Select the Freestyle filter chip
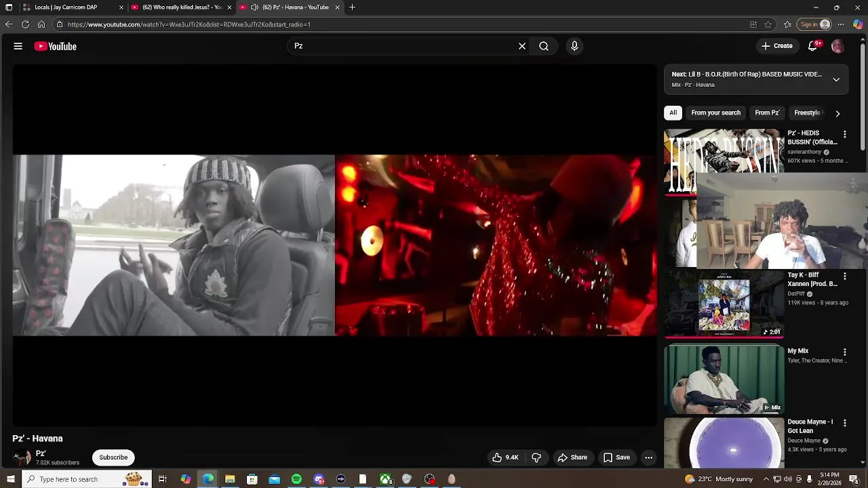Image resolution: width=868 pixels, height=488 pixels. click(807, 113)
